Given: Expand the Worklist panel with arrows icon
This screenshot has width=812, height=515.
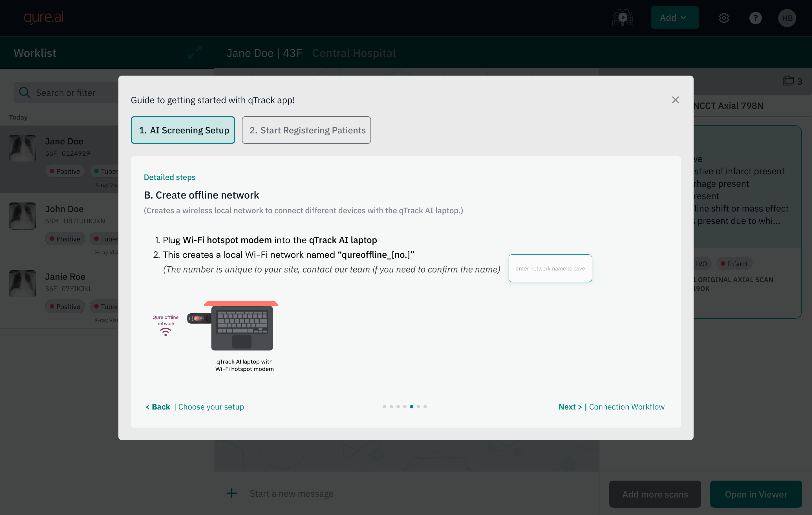Looking at the screenshot, I should click(195, 53).
